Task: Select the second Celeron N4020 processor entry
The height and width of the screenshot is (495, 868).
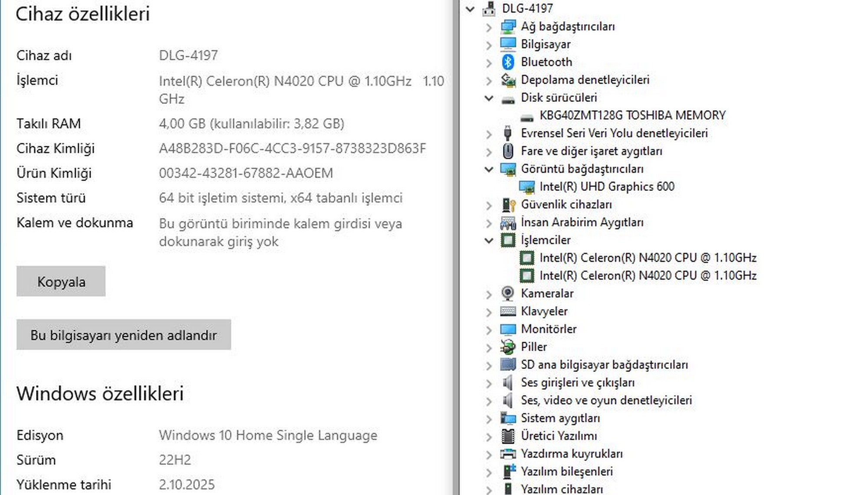Action: click(648, 275)
